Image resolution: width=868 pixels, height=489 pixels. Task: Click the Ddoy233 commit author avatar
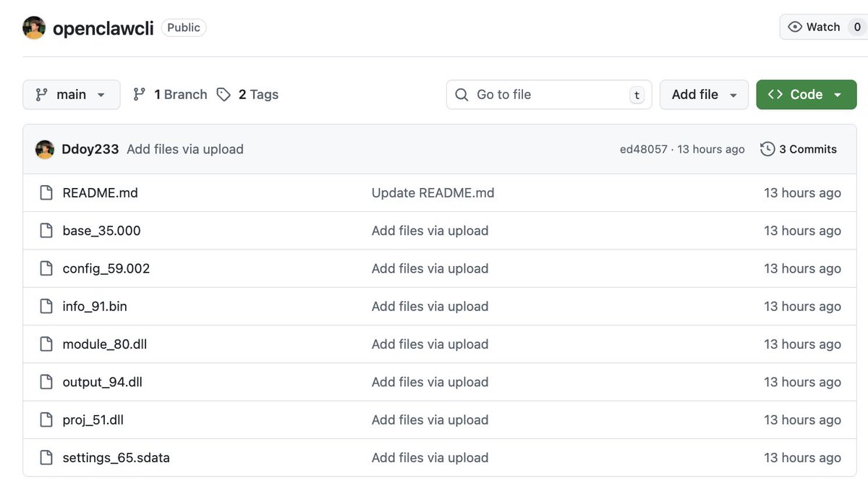(x=45, y=149)
